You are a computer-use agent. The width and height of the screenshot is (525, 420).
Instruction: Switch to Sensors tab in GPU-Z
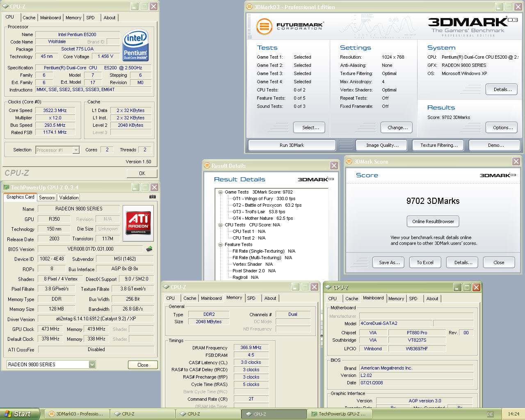[x=47, y=198]
